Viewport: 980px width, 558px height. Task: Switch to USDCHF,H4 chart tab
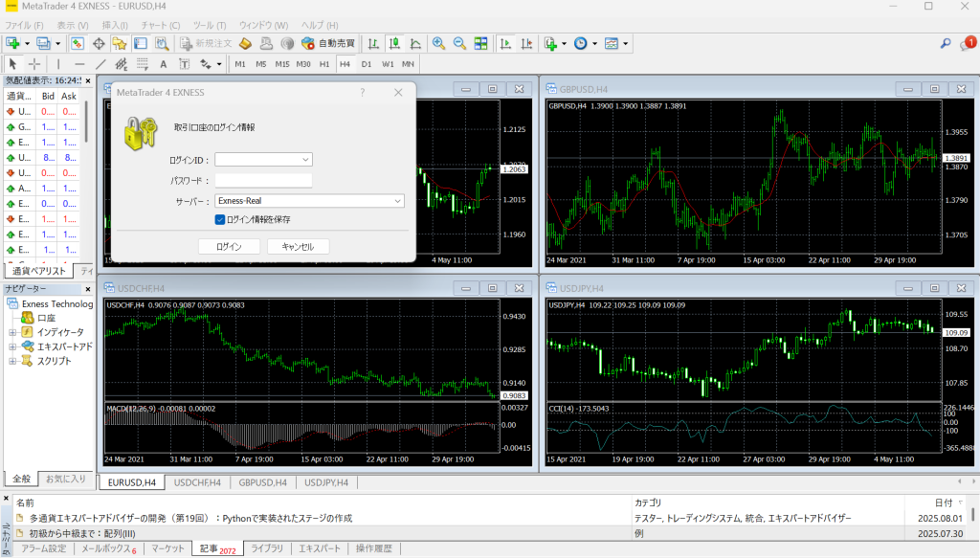[x=197, y=482]
